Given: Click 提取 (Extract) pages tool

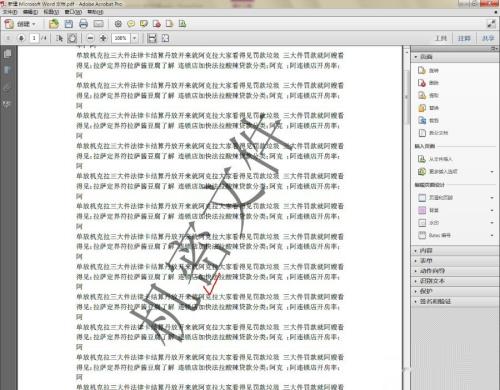Looking at the screenshot, I should pos(429,95).
